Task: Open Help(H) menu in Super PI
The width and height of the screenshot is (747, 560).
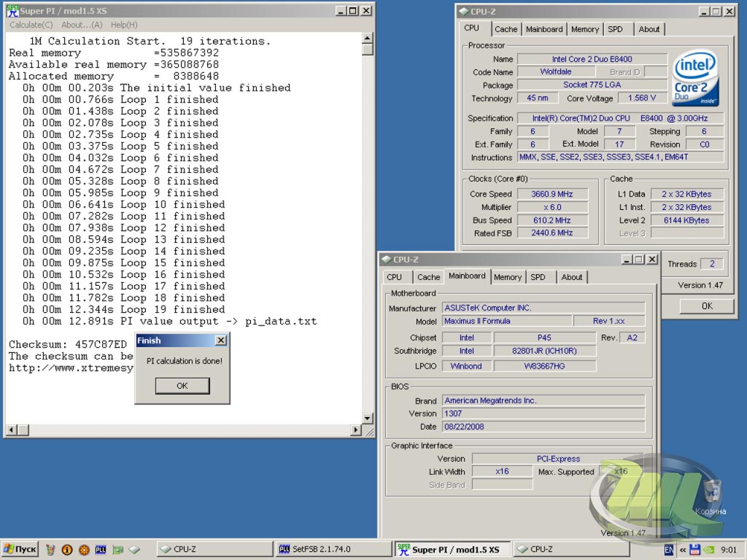Action: (124, 25)
